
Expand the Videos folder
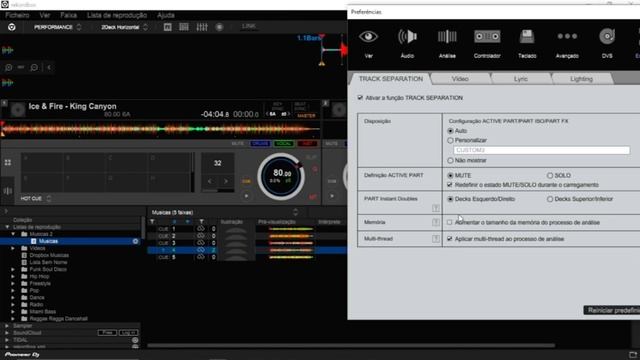[13, 248]
